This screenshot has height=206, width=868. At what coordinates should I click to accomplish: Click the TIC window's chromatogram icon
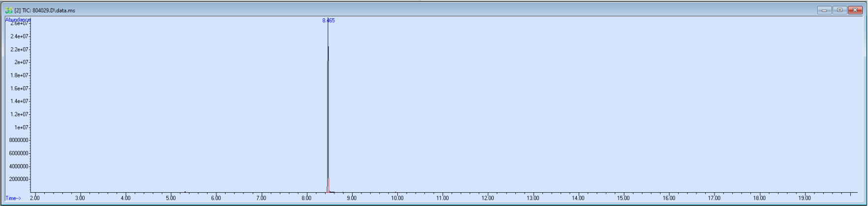8,10
